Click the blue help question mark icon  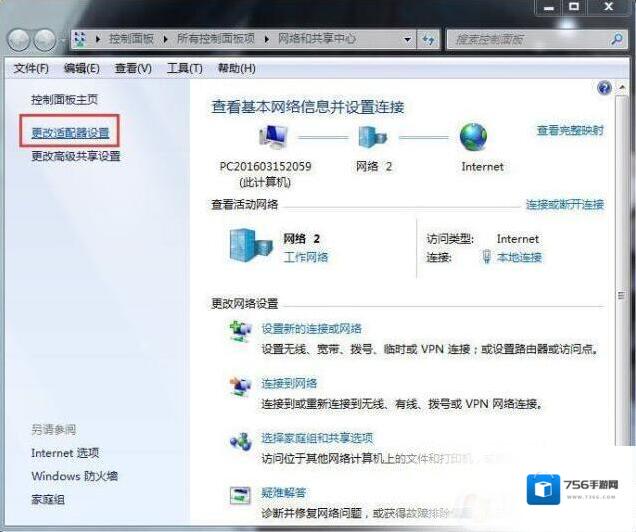pyautogui.click(x=604, y=89)
